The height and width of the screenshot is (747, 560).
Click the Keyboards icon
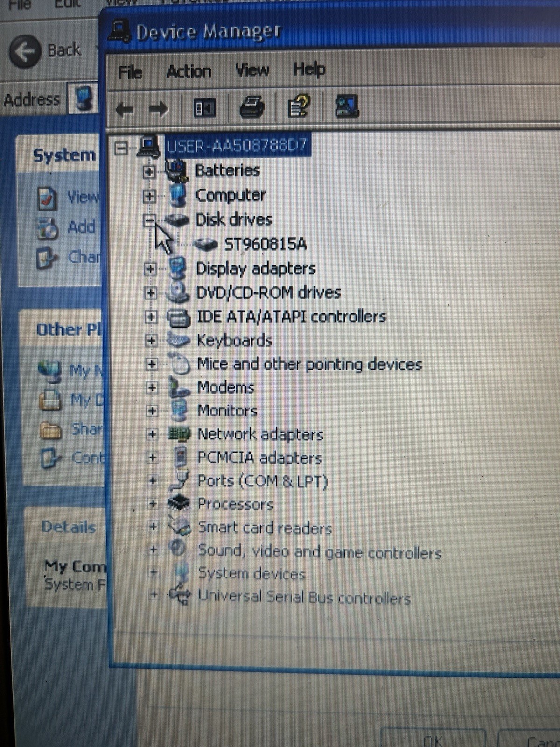178,340
